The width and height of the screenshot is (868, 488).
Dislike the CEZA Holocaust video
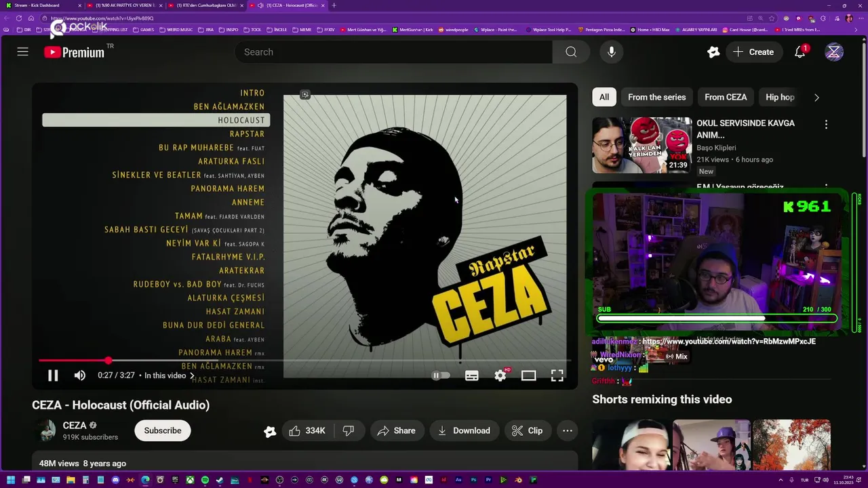[x=349, y=430]
